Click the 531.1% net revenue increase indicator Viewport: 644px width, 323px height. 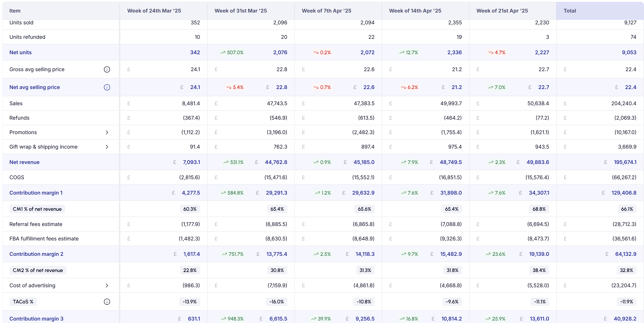click(233, 162)
